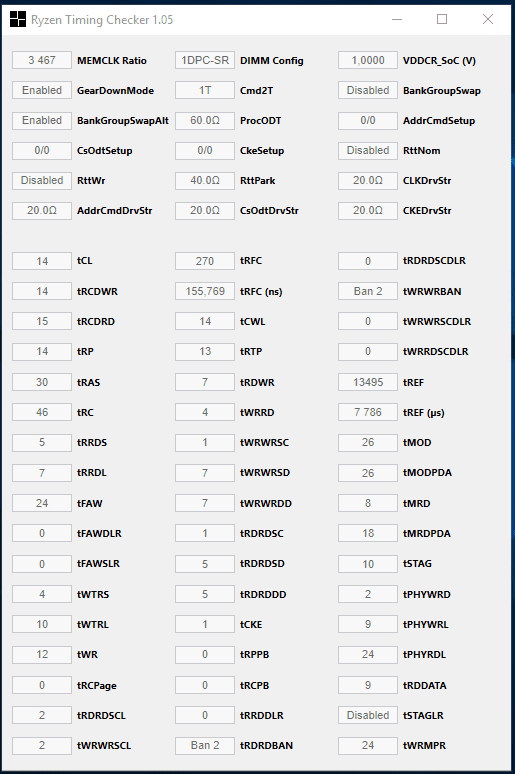This screenshot has width=515, height=774.
Task: Select the tMOD value field
Action: coord(368,442)
